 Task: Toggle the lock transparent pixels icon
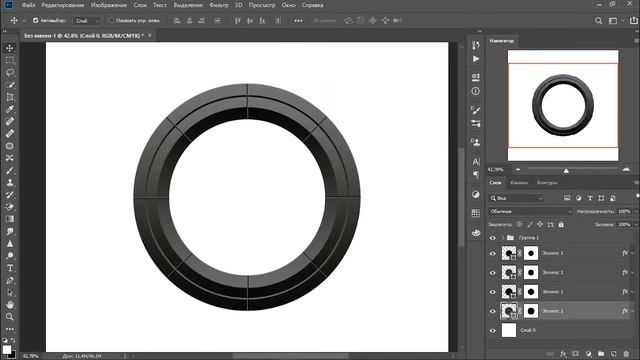tap(519, 224)
